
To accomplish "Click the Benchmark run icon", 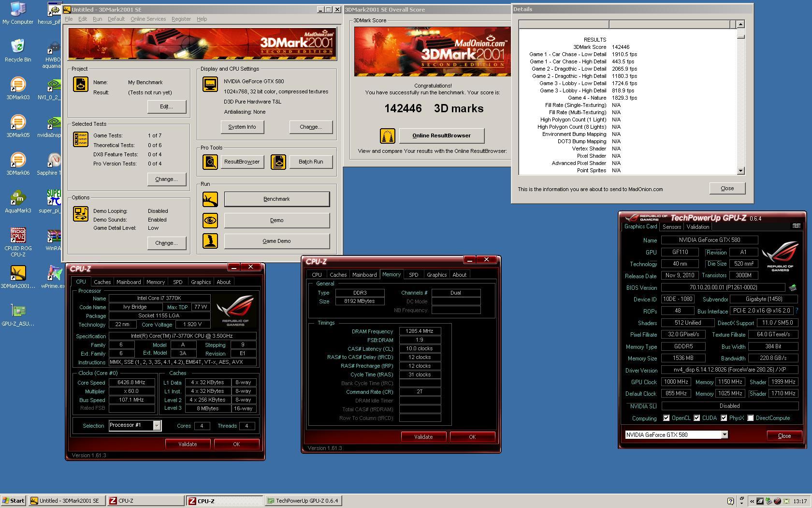I will click(210, 199).
